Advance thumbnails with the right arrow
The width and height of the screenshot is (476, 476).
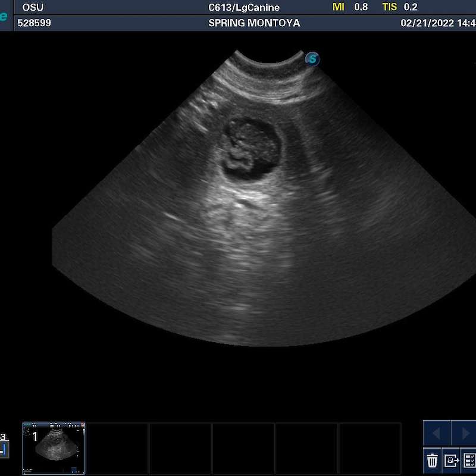point(464,433)
